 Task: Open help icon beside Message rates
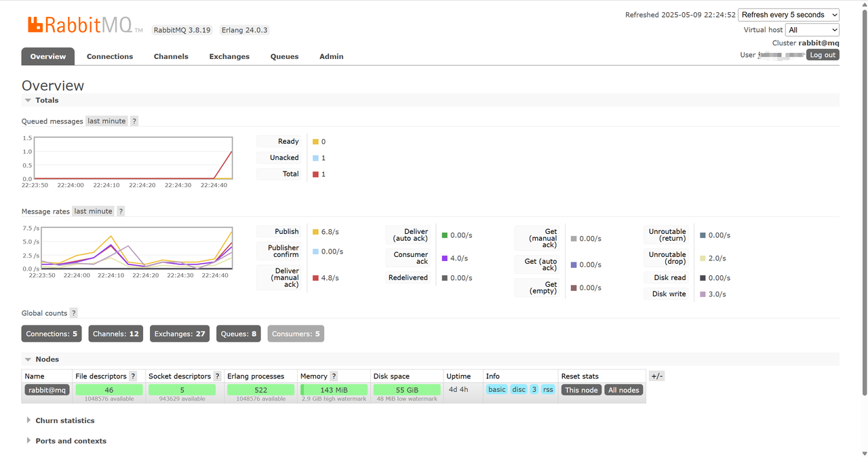click(121, 211)
